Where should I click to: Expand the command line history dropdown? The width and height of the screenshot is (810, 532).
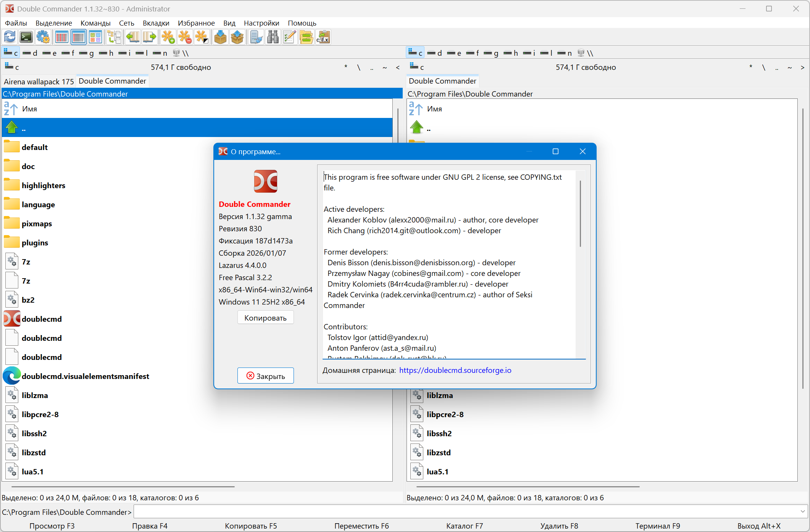802,511
